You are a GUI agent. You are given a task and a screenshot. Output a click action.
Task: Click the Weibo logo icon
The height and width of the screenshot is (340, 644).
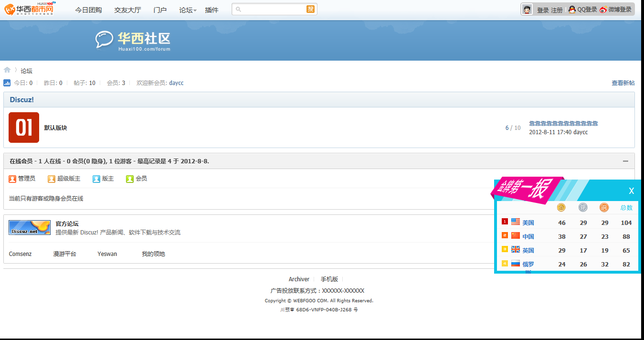(x=603, y=10)
